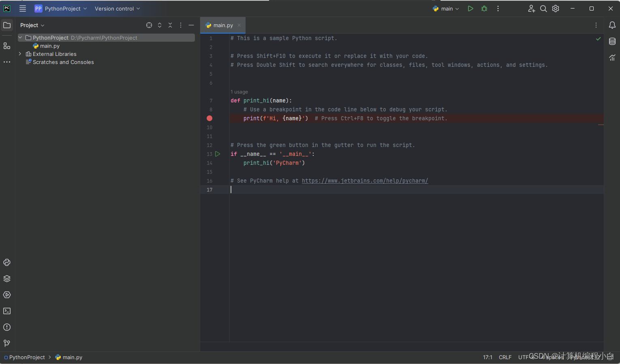Click main.py in the breadcrumb bar
This screenshot has width=620, height=364.
point(68,357)
